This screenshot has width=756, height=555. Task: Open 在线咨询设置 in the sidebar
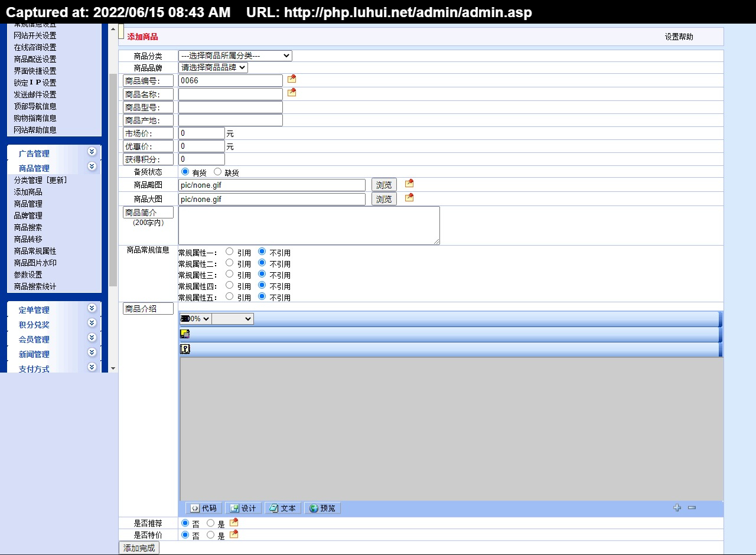[x=35, y=47]
